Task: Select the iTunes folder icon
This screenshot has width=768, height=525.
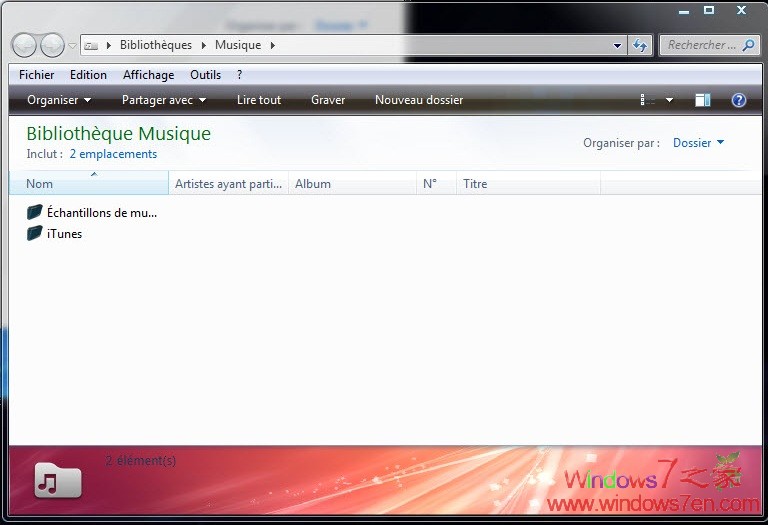Action: click(x=34, y=233)
